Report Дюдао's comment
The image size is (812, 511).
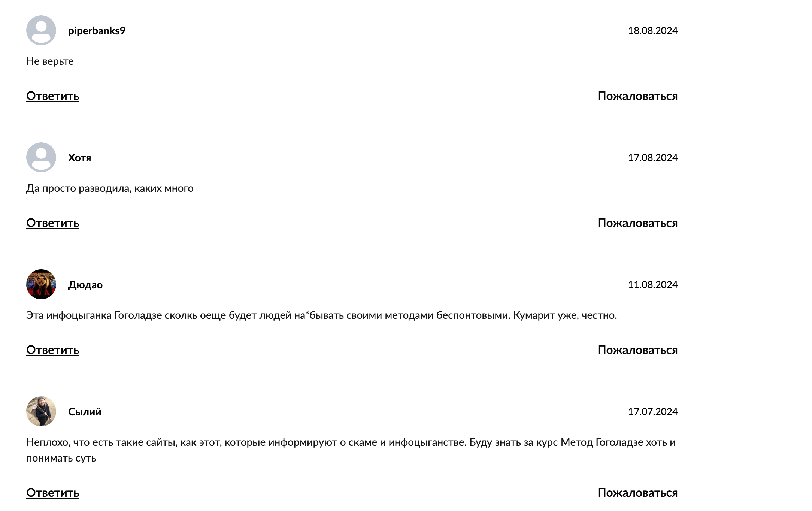click(x=637, y=350)
